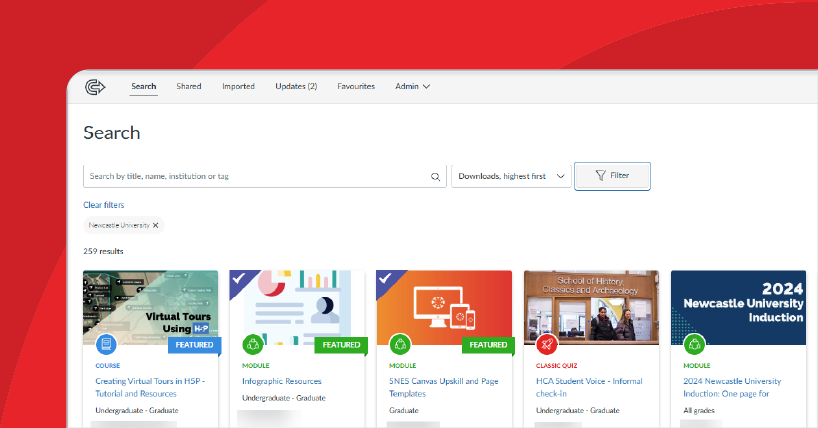Switch to the Search tab
The image size is (818, 428).
(x=143, y=87)
